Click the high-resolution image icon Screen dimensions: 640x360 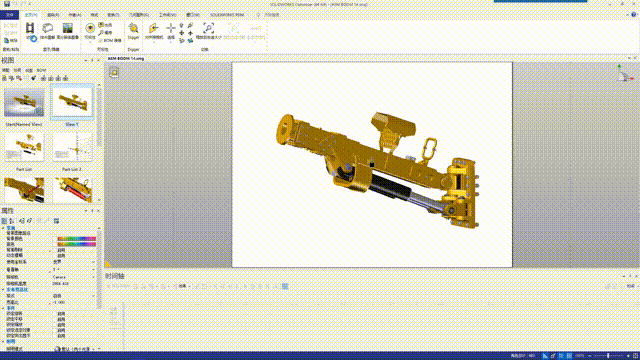point(67,28)
